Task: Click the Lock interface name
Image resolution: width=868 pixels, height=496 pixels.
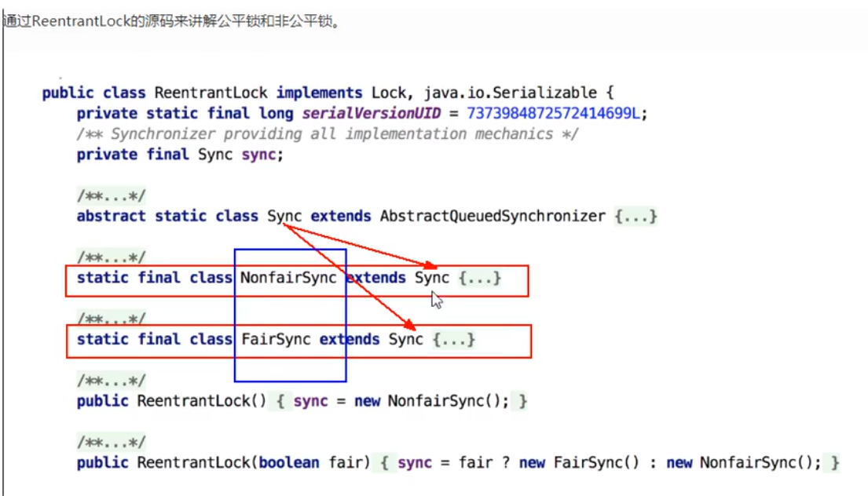Action: pos(389,93)
